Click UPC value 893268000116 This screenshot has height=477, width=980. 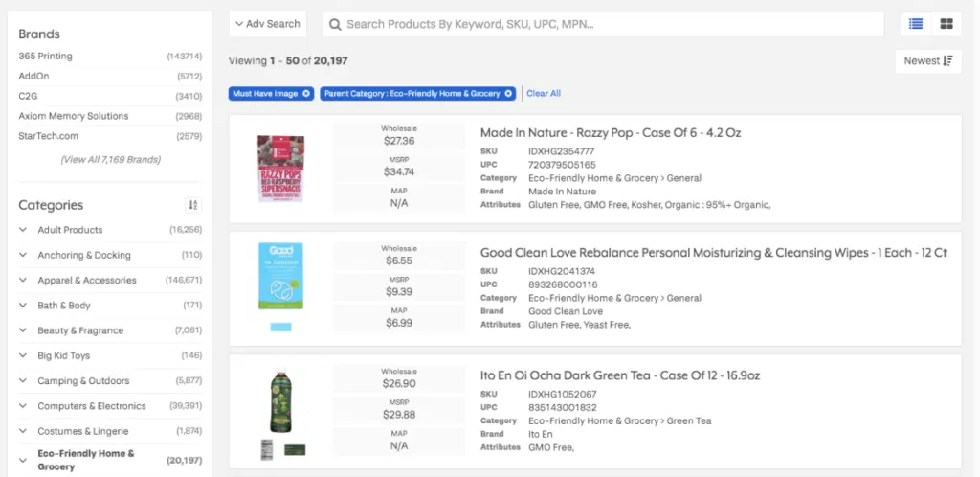click(x=563, y=284)
